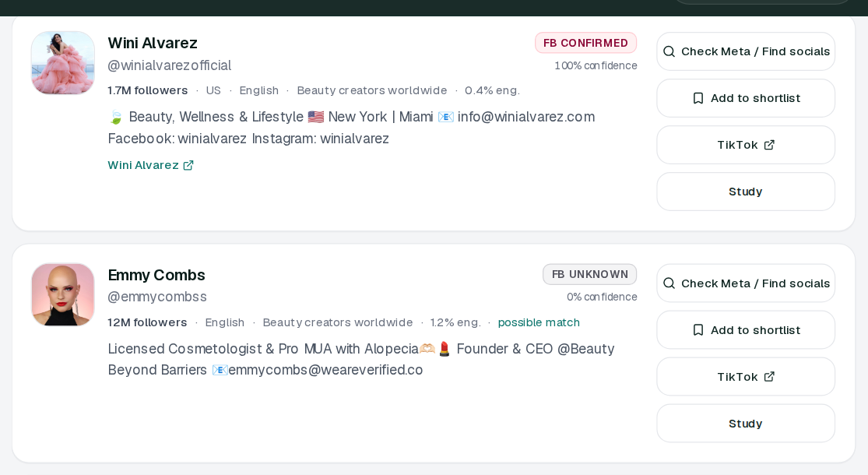Click the 0% confidence text
868x475 pixels.
tap(602, 297)
